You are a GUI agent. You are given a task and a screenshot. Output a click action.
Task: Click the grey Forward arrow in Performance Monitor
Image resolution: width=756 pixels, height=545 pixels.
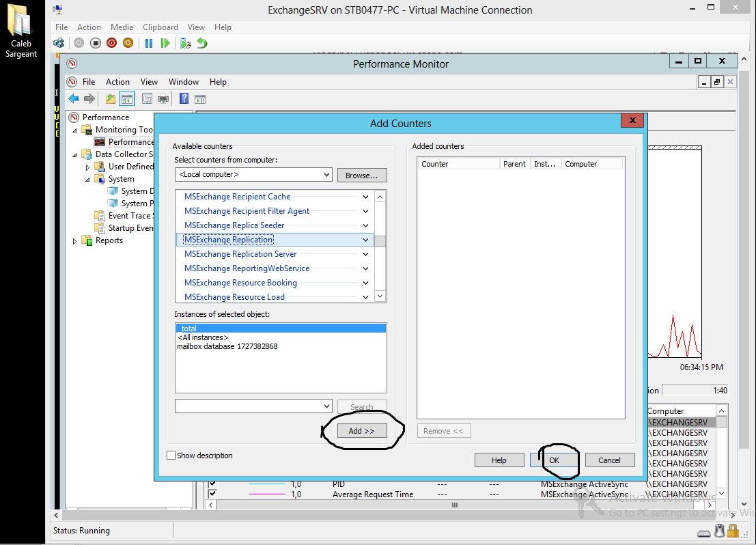[x=89, y=99]
